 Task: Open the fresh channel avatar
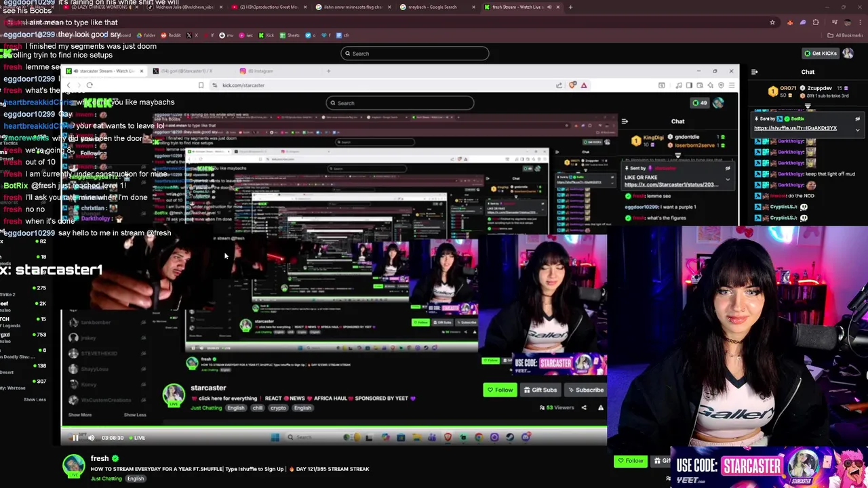tap(74, 466)
